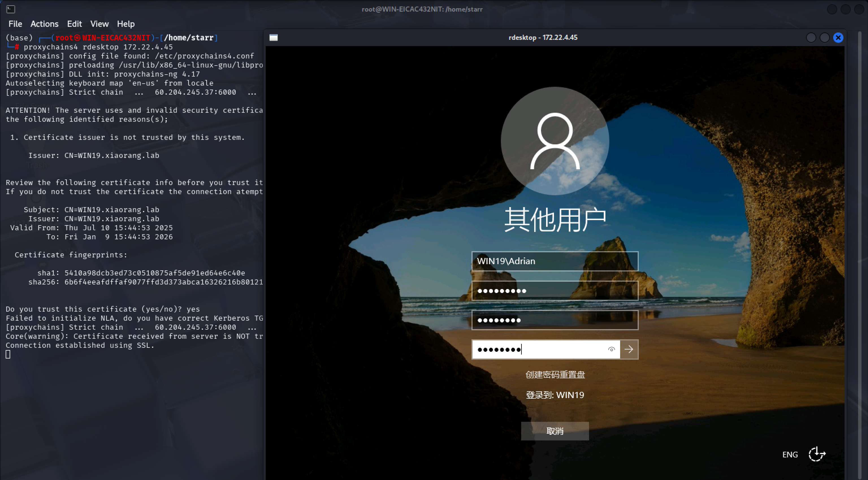Click the 其他用户 heading
This screenshot has height=480, width=868.
click(555, 220)
